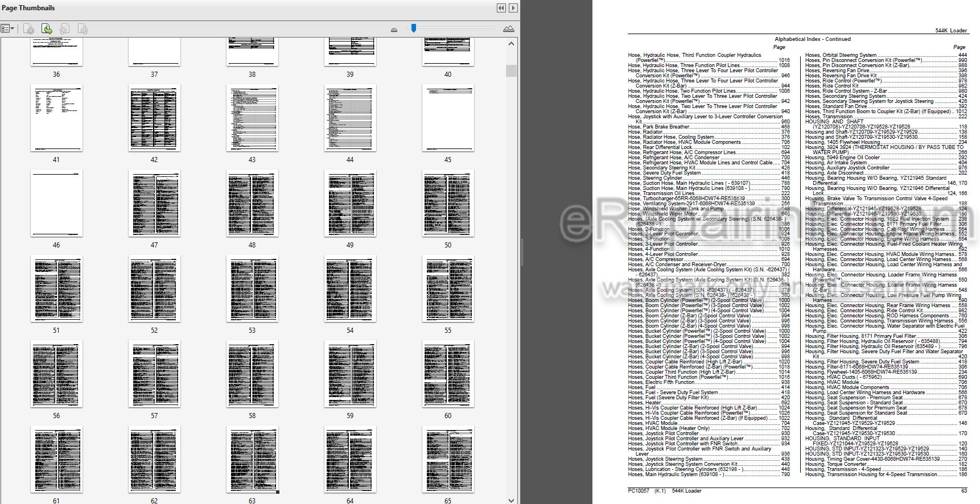
Task: Select the page 50 thumbnail
Action: click(448, 204)
